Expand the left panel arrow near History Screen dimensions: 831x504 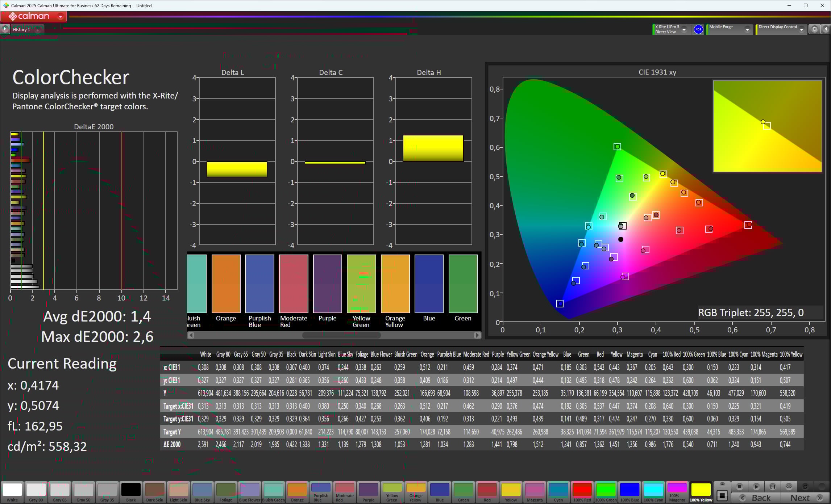pyautogui.click(x=5, y=29)
